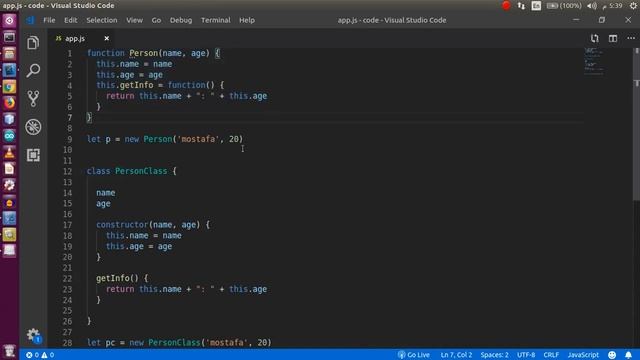Open the Terminal menu

pyautogui.click(x=216, y=20)
